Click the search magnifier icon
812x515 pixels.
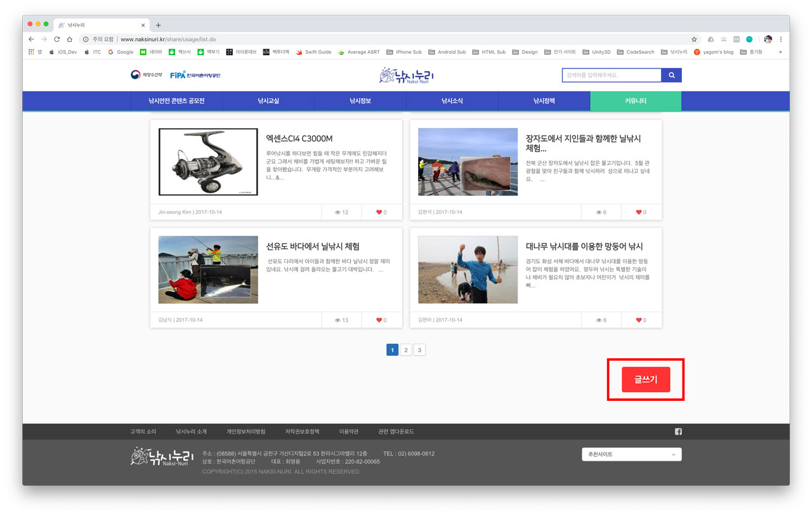(x=672, y=75)
